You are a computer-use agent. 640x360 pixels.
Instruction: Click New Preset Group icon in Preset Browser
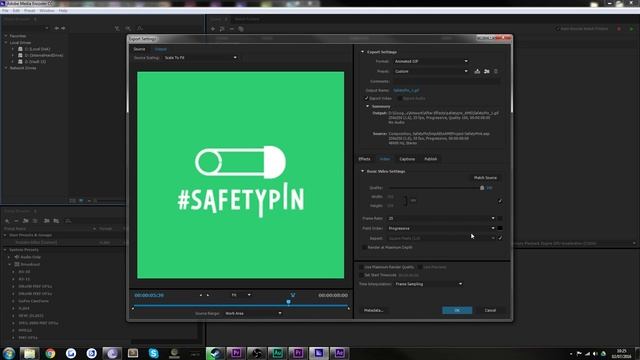click(x=26, y=221)
